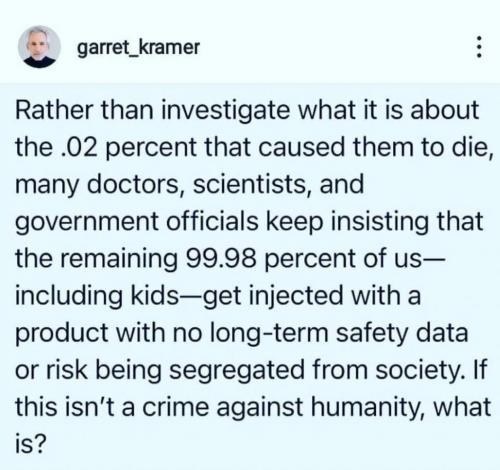Select the word 'kids' between the dashes

155,296
